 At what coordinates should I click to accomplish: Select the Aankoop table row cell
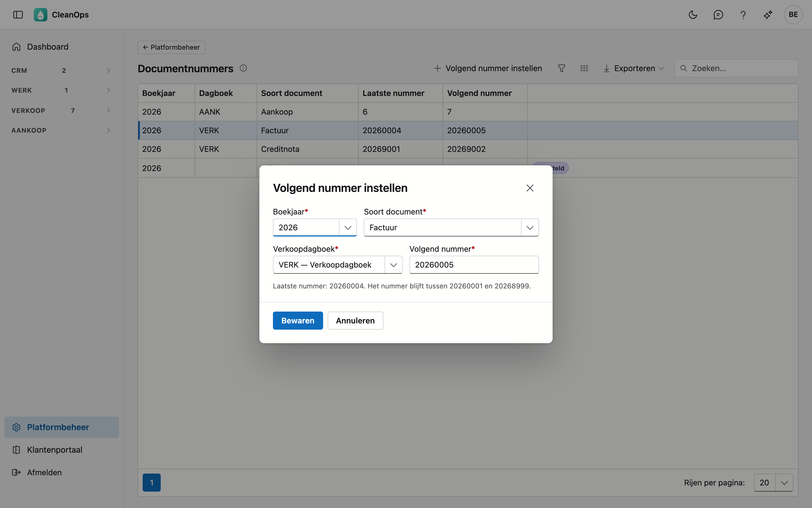pyautogui.click(x=307, y=111)
